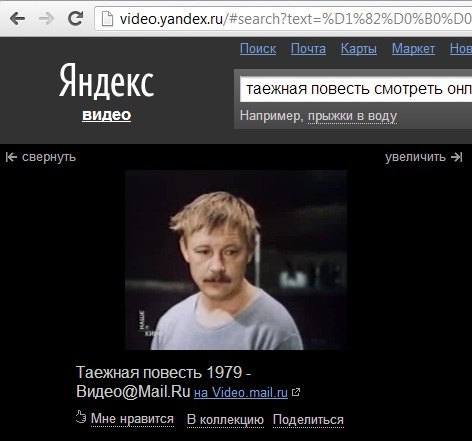Viewport: 472px width, 441px height.
Task: Click the Таежная повесть video thumbnail
Action: (236, 260)
